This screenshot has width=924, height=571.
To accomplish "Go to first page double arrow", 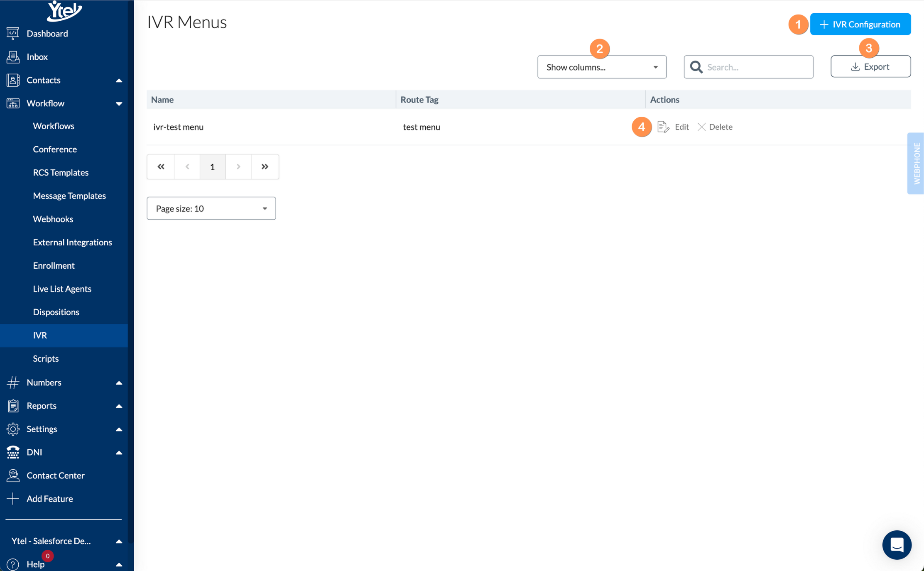I will (x=161, y=167).
